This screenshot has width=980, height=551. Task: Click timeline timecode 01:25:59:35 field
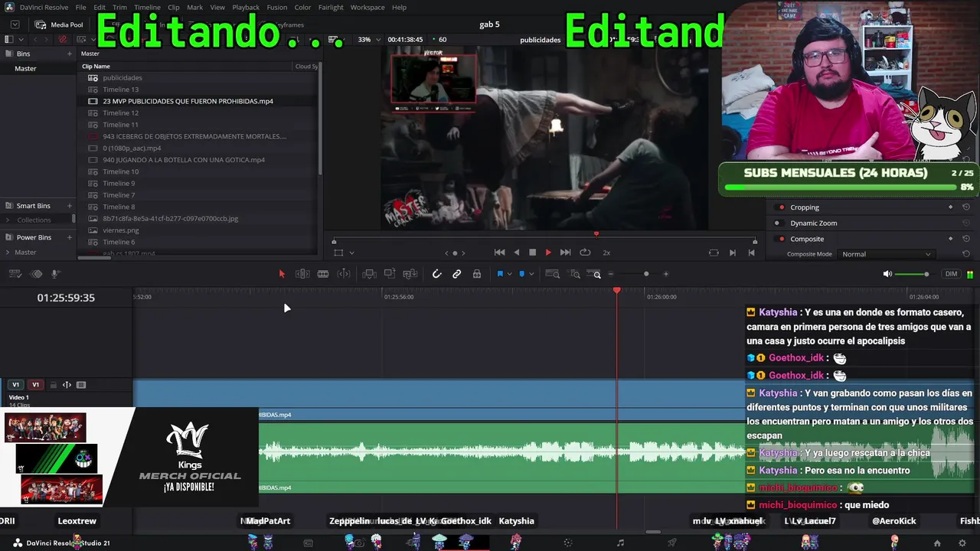point(66,298)
